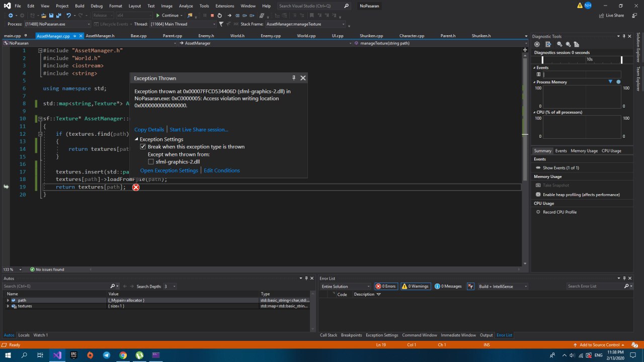This screenshot has height=362, width=644.
Task: Click the Step Out icon
Action: tap(253, 15)
